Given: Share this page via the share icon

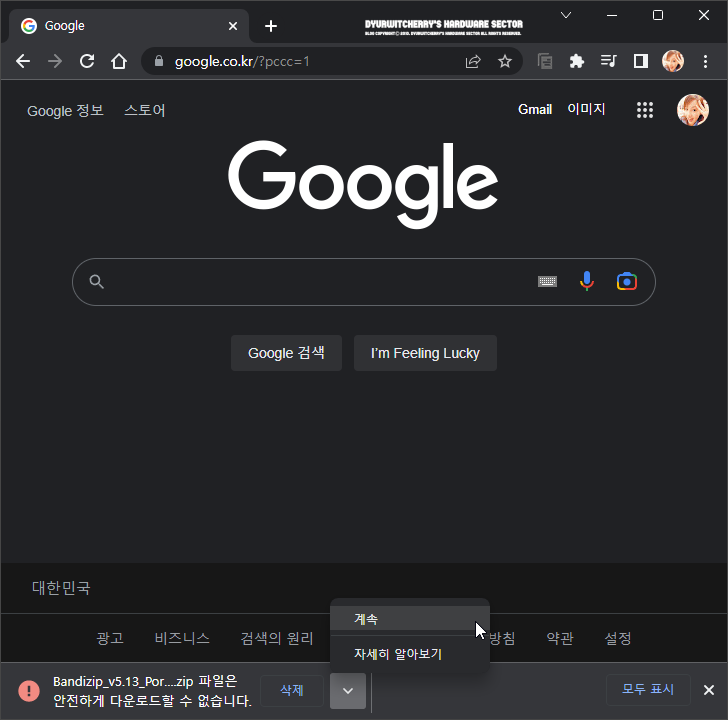Looking at the screenshot, I should 473,61.
